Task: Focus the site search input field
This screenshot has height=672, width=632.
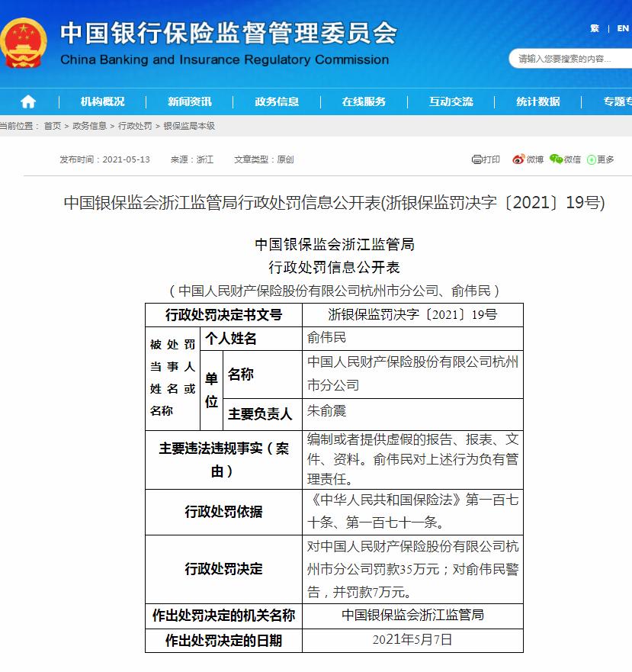Action: coord(570,59)
